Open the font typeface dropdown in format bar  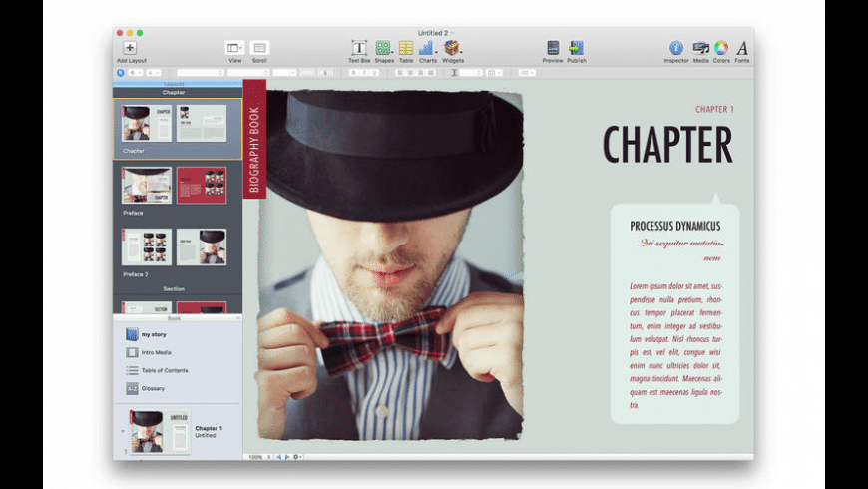[248, 73]
